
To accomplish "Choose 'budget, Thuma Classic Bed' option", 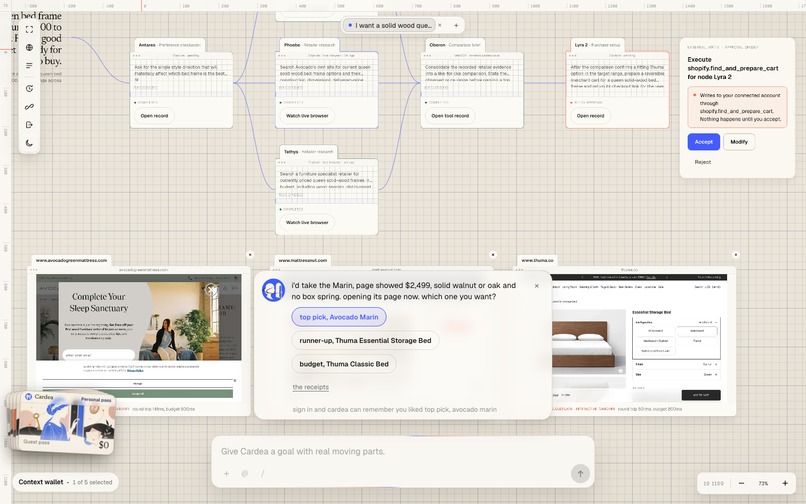I will point(344,364).
